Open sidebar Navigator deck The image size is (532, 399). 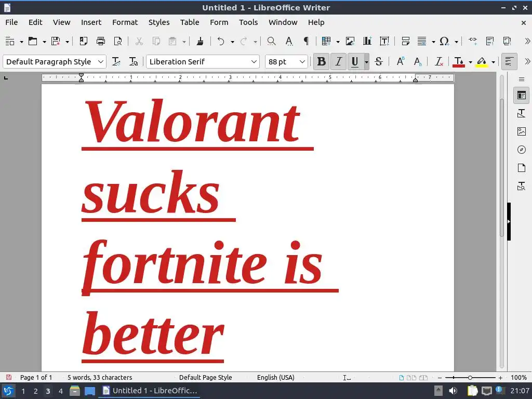(522, 150)
